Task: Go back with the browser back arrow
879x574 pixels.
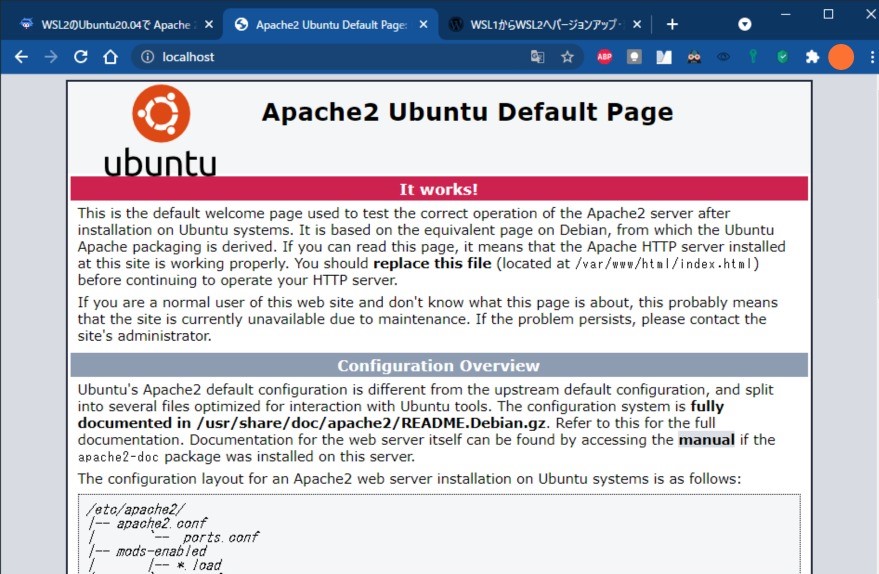Action: pos(21,57)
